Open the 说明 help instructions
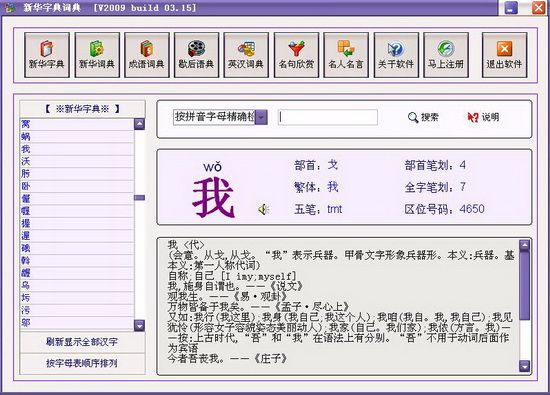Image resolution: width=550 pixels, height=395 pixels. click(483, 117)
